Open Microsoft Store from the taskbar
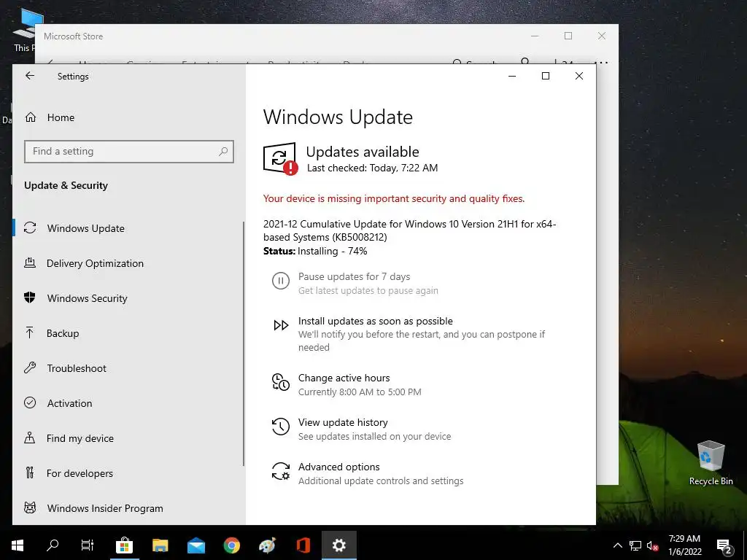The image size is (747, 560). (124, 545)
